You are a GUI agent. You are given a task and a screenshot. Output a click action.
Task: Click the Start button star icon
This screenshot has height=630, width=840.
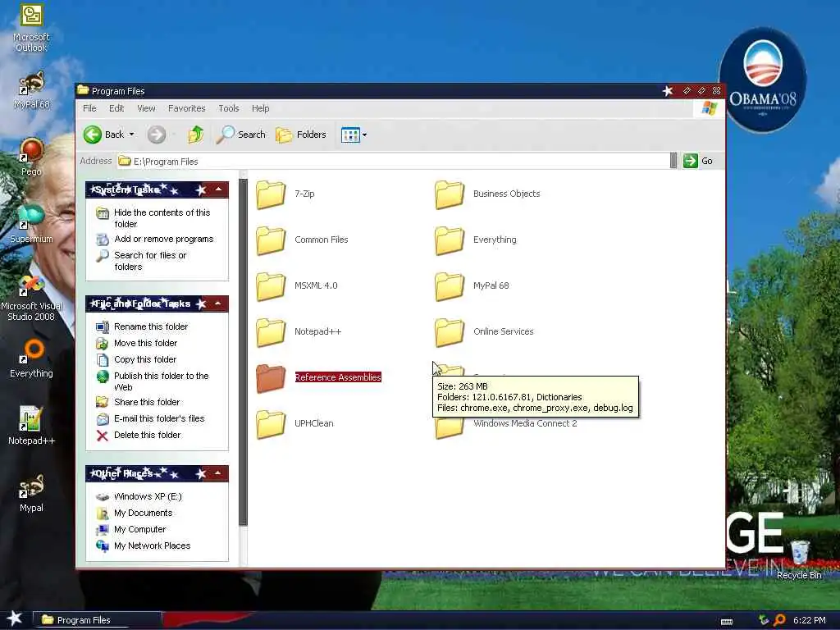(15, 619)
